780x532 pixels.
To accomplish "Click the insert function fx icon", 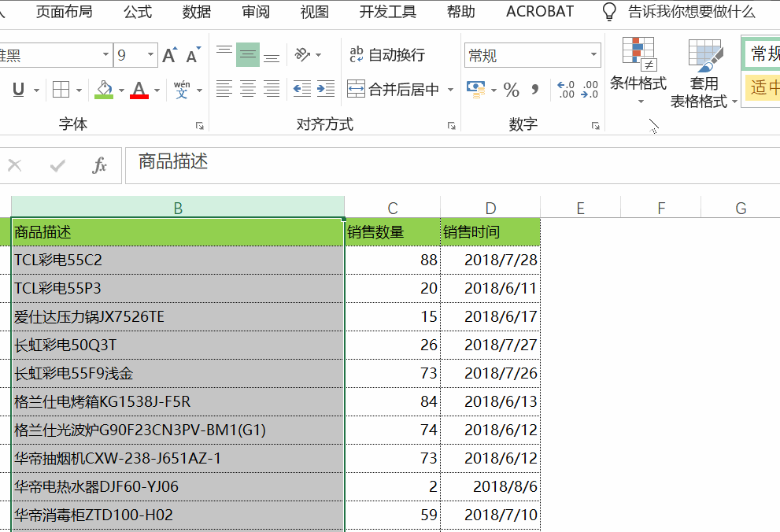I will [99, 165].
